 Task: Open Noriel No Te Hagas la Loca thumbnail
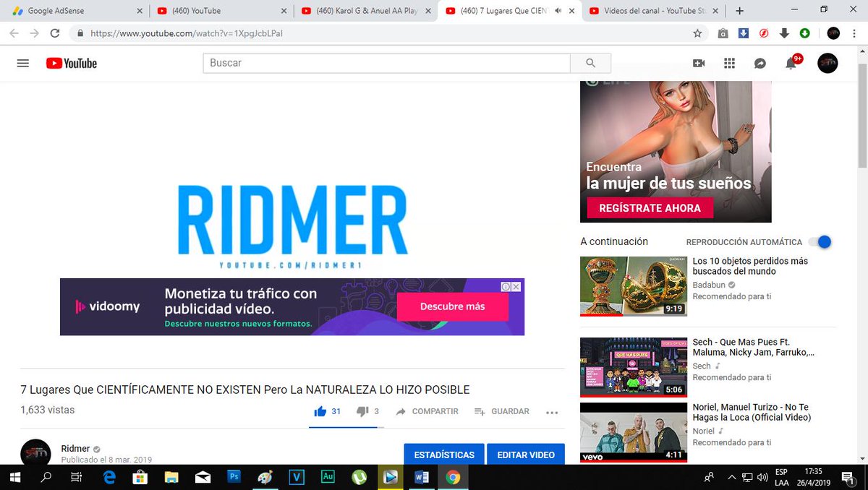634,432
